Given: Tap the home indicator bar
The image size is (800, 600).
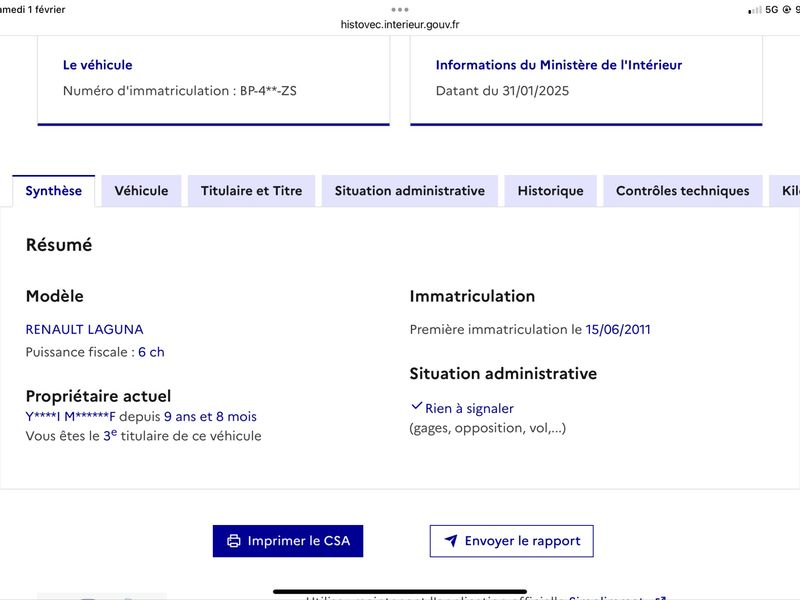Looking at the screenshot, I should tap(400, 591).
